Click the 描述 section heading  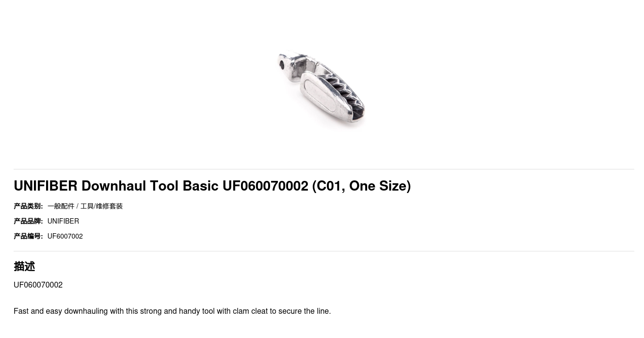(x=24, y=266)
